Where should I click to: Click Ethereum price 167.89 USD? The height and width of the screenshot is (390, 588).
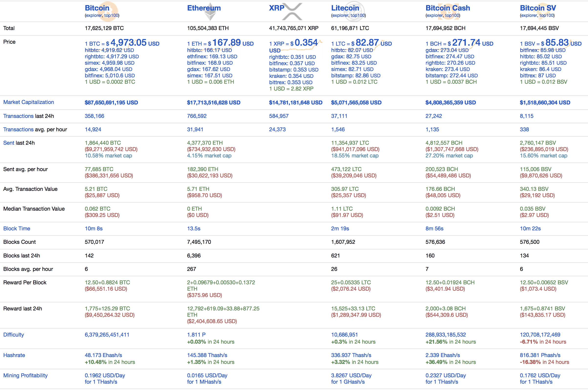(x=220, y=43)
